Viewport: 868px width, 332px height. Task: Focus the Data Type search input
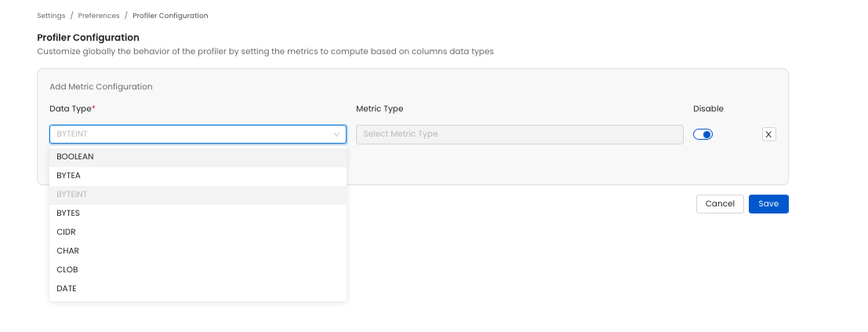click(188, 134)
